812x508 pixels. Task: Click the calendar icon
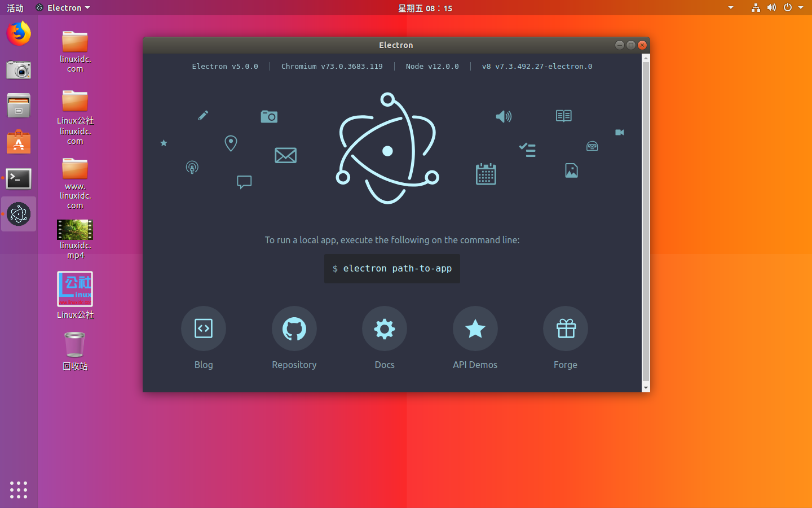click(486, 174)
